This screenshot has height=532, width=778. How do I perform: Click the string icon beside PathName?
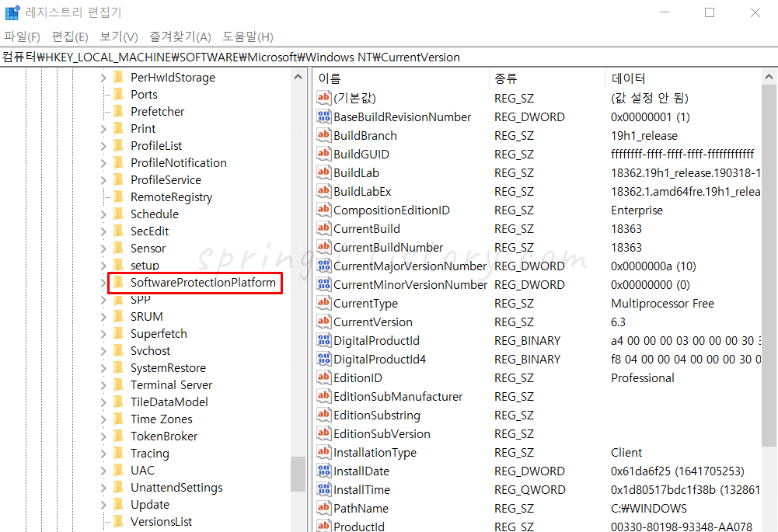click(x=323, y=508)
